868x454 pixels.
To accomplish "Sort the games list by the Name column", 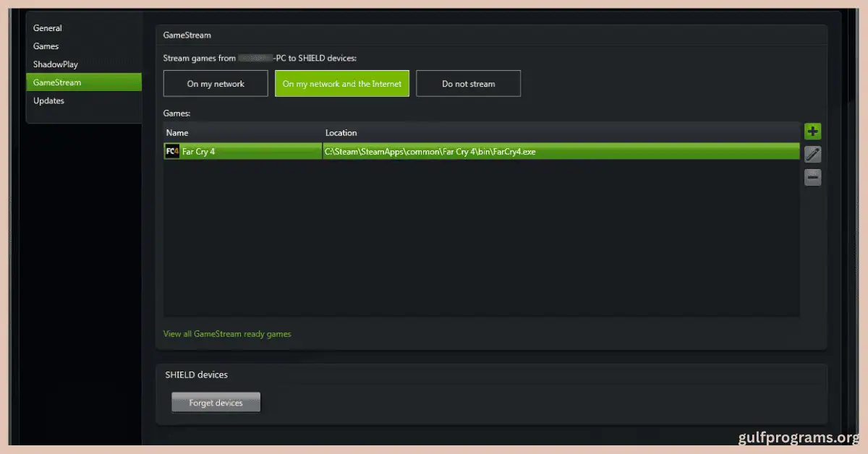I will click(x=177, y=133).
